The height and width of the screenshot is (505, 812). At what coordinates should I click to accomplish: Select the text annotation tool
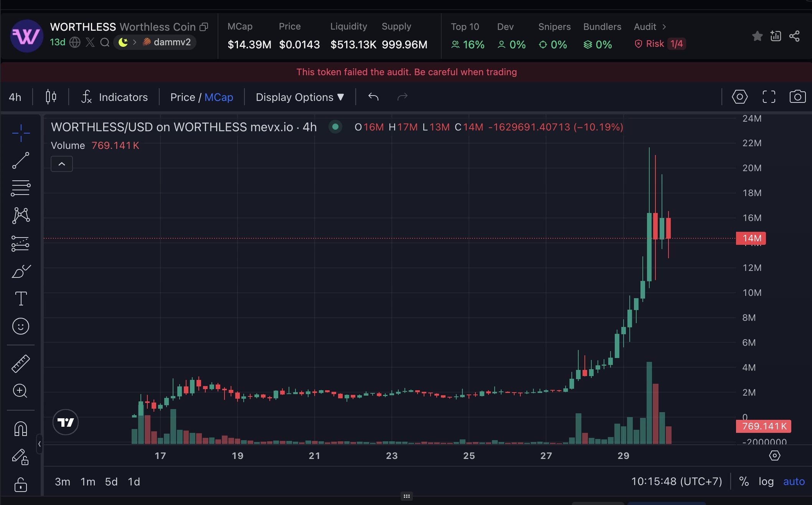pos(21,299)
